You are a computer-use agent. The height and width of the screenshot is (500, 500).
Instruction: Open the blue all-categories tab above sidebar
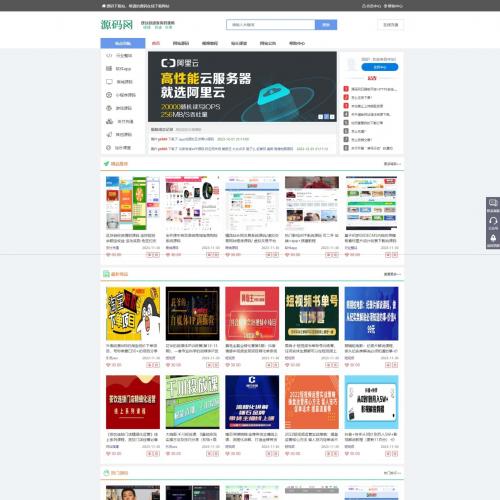coord(123,43)
